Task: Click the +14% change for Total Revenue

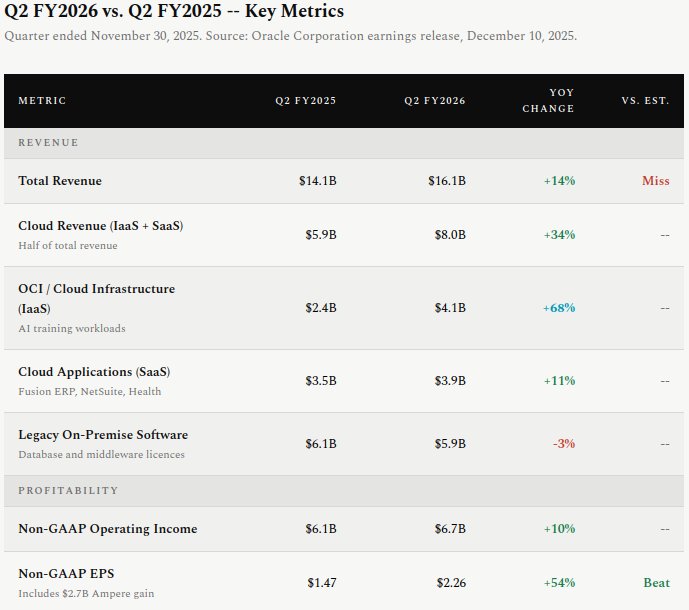Action: 559,181
